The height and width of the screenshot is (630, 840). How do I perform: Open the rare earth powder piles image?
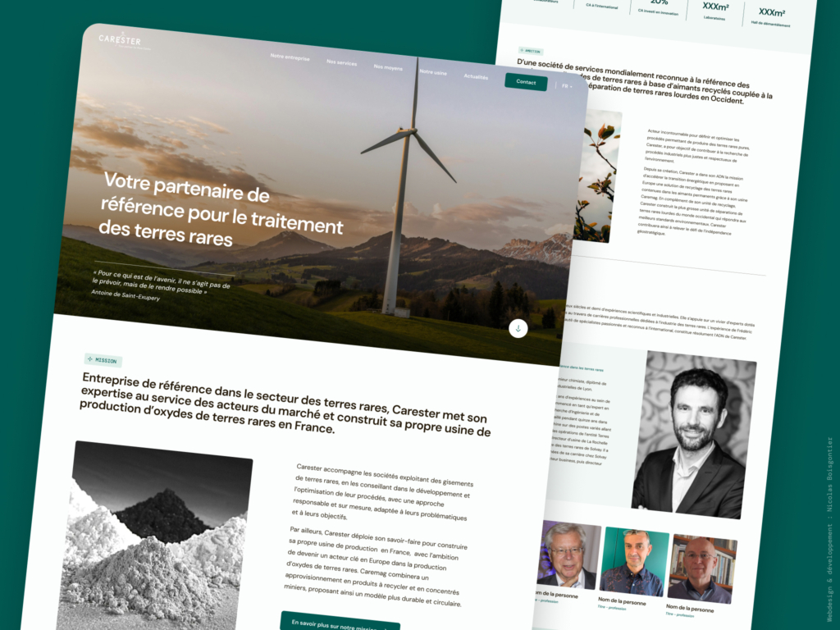pos(155,536)
